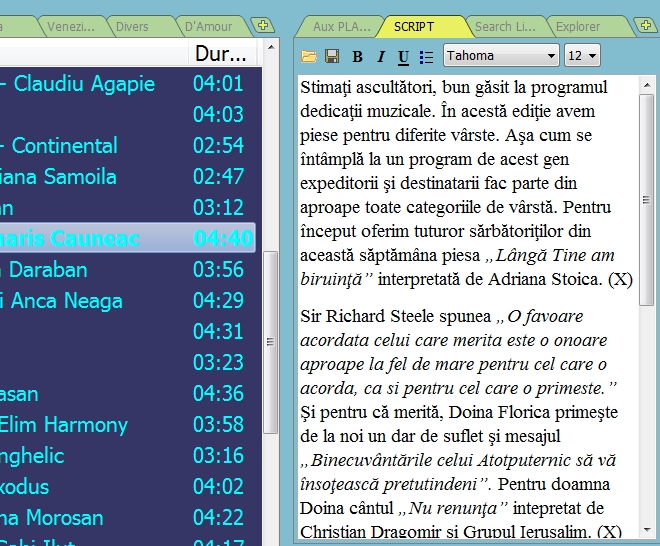Screen dimensions: 660x546
Task: Click the Dur... column header
Action: (220, 53)
